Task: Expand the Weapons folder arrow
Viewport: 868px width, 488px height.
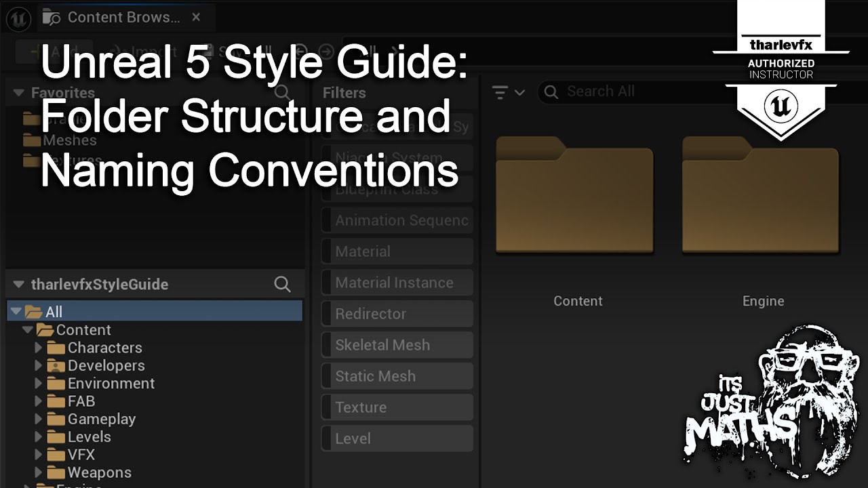Action: [x=39, y=472]
